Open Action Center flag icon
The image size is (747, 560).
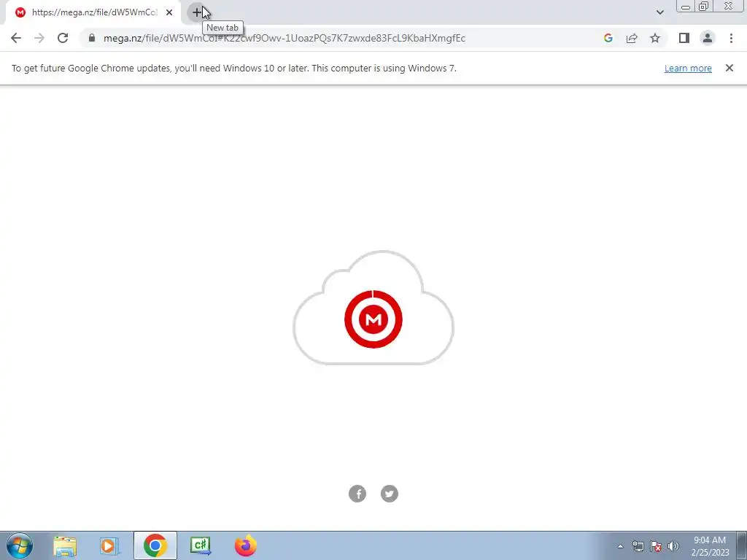pyautogui.click(x=656, y=546)
